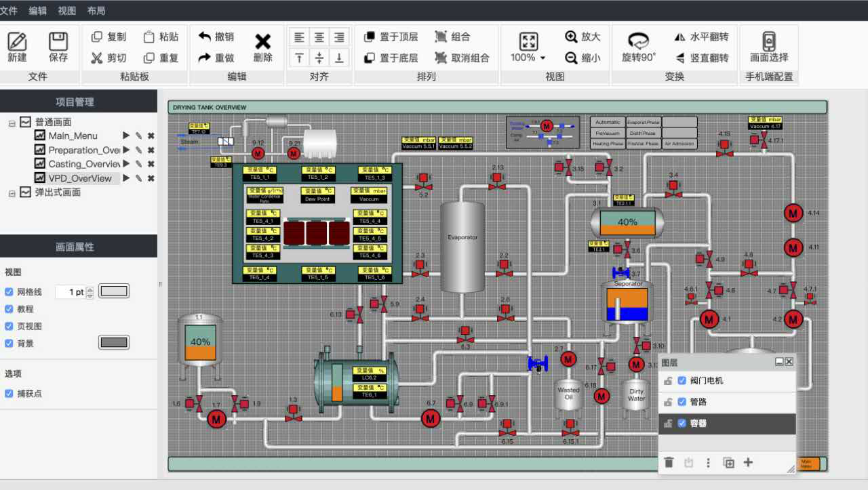Viewport: 868px width, 490px height.
Task: Collapse the 普通画面 tree node
Action: coord(12,123)
